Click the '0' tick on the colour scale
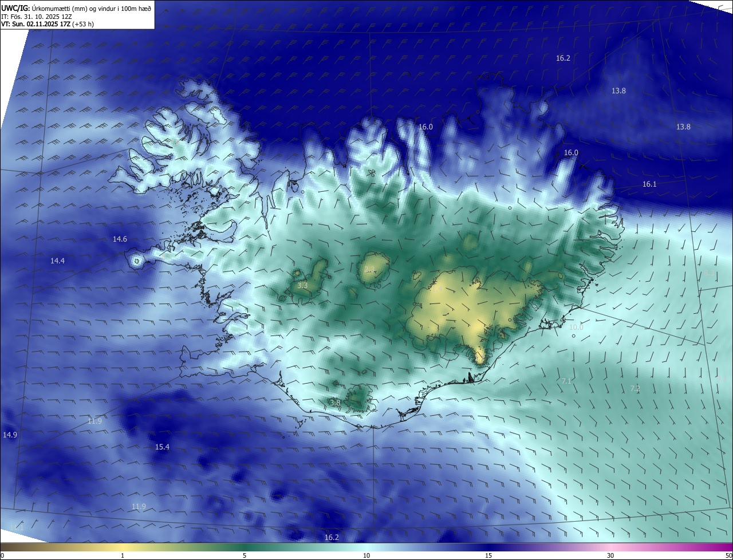The image size is (733, 560). 2,555
